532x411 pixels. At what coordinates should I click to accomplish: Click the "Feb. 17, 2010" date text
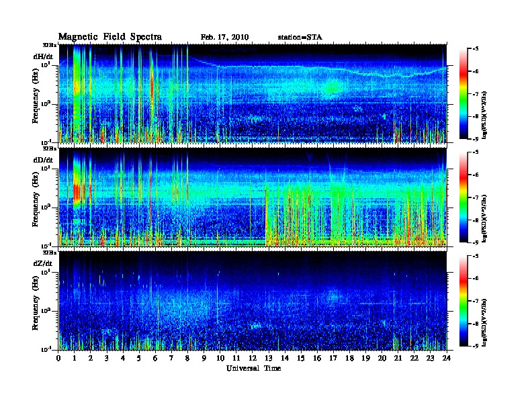click(x=224, y=38)
